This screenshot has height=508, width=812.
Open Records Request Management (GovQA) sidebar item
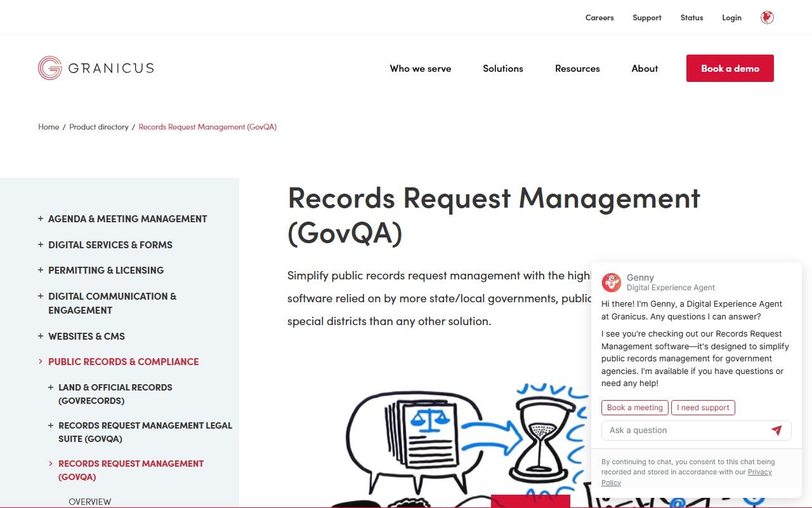coord(131,470)
